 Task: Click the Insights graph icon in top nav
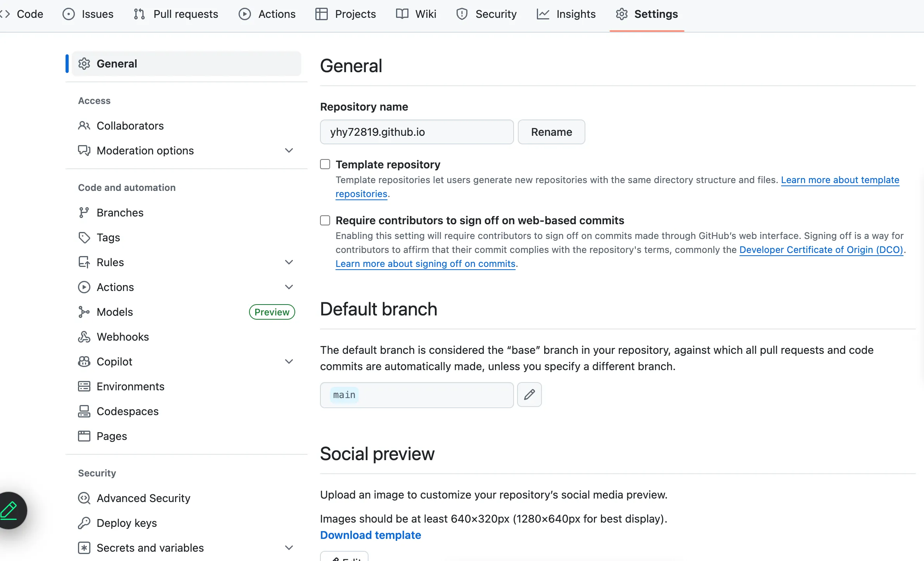point(543,14)
